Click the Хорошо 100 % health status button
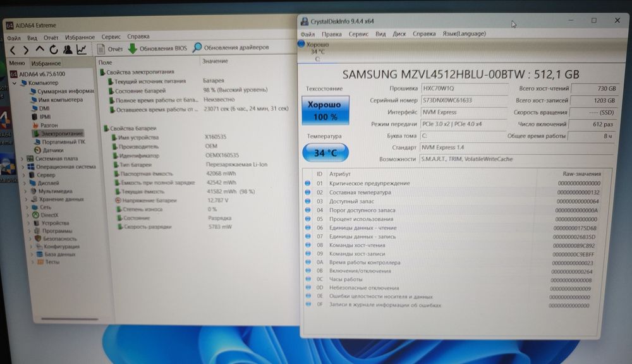This screenshot has width=632, height=364. coord(325,111)
